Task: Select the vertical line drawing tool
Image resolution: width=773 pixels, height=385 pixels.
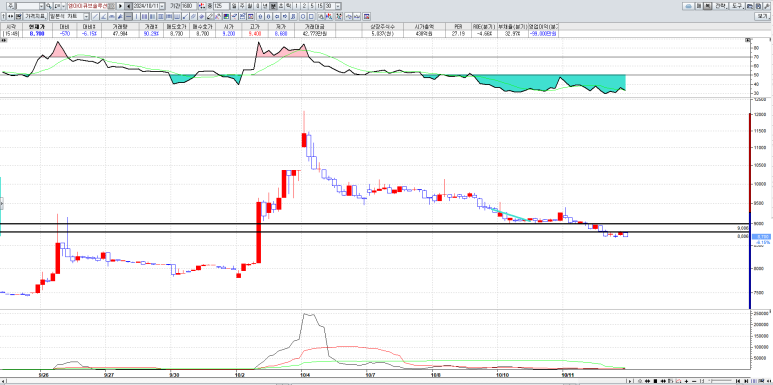Action: coord(137,16)
